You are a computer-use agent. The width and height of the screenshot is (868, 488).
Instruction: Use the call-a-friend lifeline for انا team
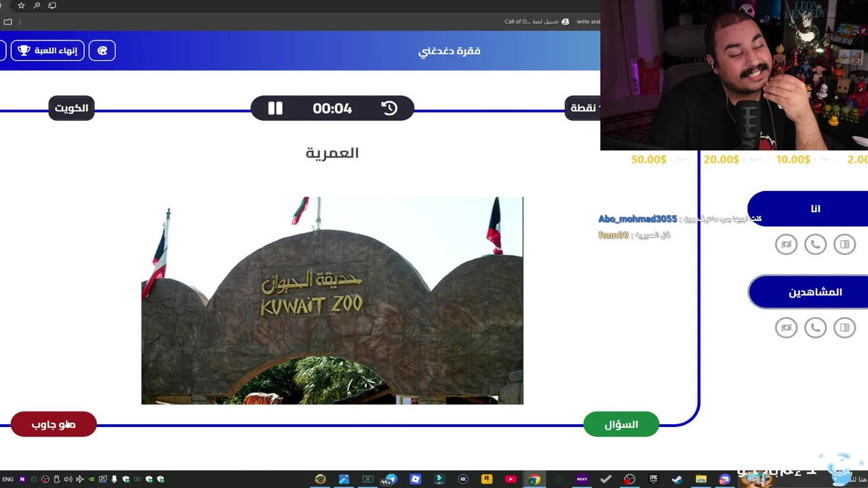point(815,244)
